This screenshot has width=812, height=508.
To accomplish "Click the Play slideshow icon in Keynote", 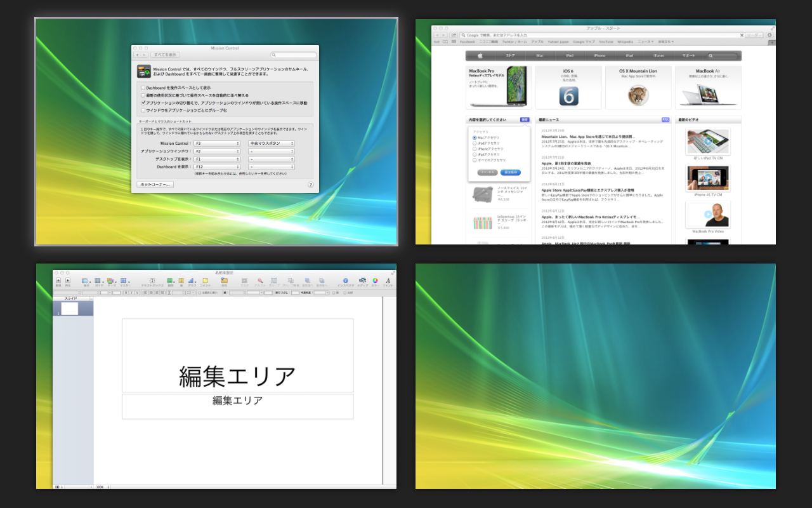I will tap(68, 280).
